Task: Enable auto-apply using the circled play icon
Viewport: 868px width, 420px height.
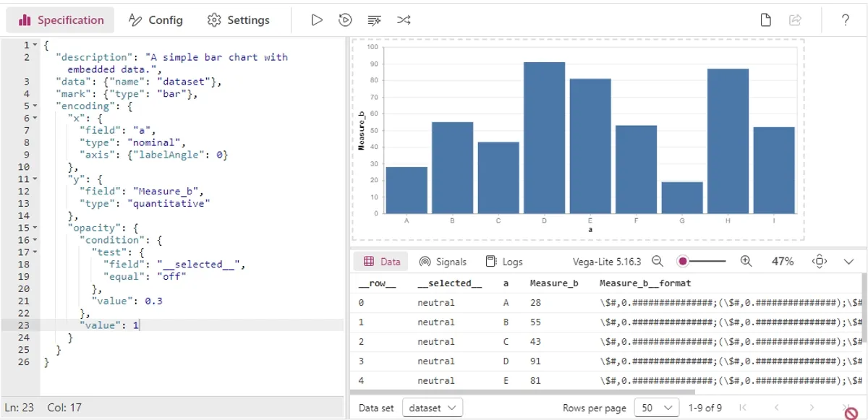Action: [x=346, y=20]
